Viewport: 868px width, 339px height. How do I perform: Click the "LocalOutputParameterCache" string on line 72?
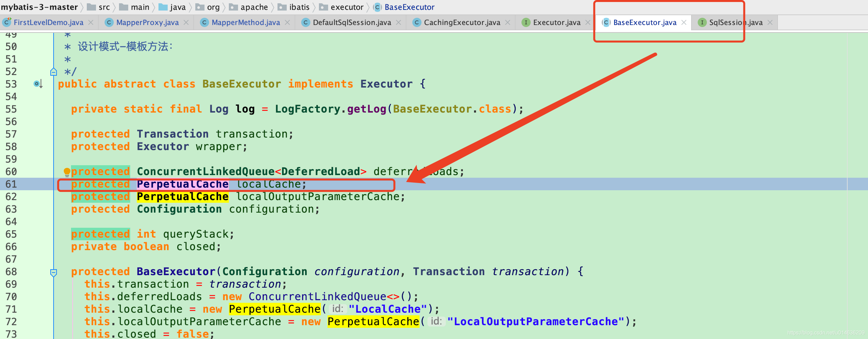click(x=536, y=322)
